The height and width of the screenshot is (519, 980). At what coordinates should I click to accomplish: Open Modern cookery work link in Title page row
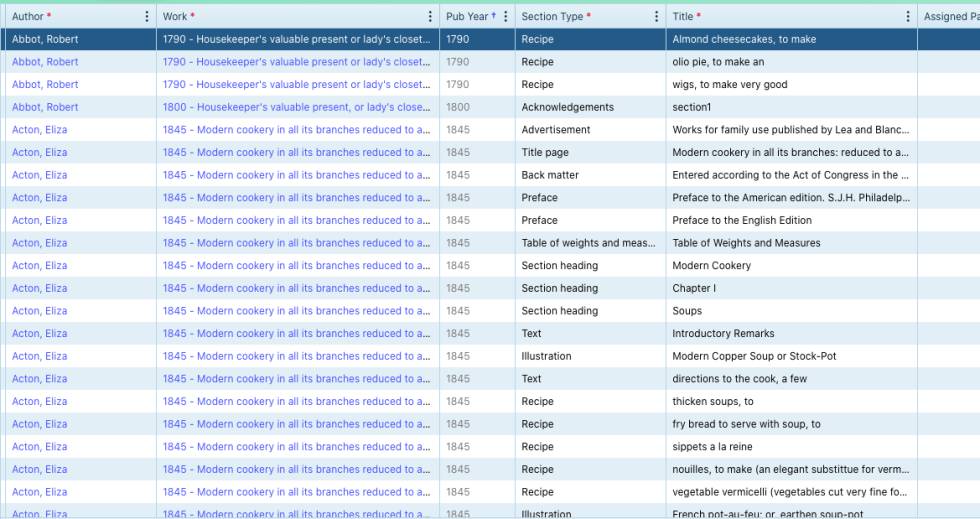pos(296,153)
